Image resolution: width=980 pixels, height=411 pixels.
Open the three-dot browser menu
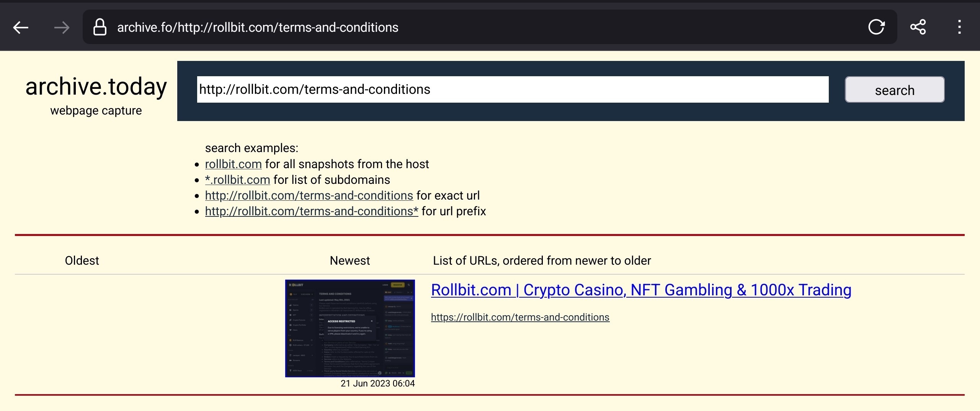pyautogui.click(x=959, y=27)
